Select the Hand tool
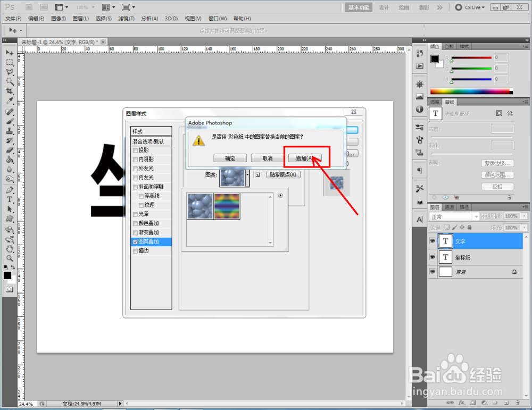Image resolution: width=532 pixels, height=410 pixels. 9,248
